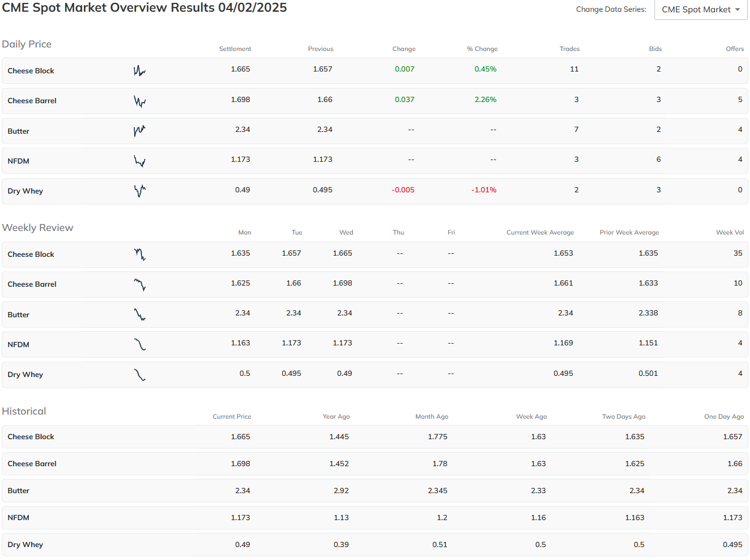
Task: Click the One Day Ago header
Action: click(724, 416)
